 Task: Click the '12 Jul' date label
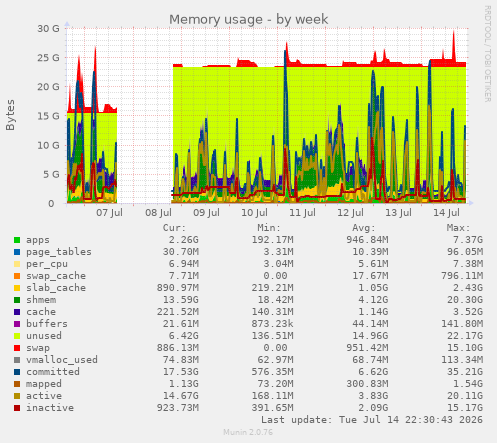[350, 213]
